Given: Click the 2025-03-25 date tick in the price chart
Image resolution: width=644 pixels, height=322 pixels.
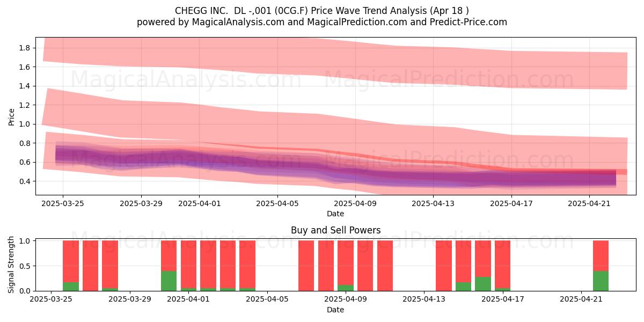Looking at the screenshot, I should 63,203.
